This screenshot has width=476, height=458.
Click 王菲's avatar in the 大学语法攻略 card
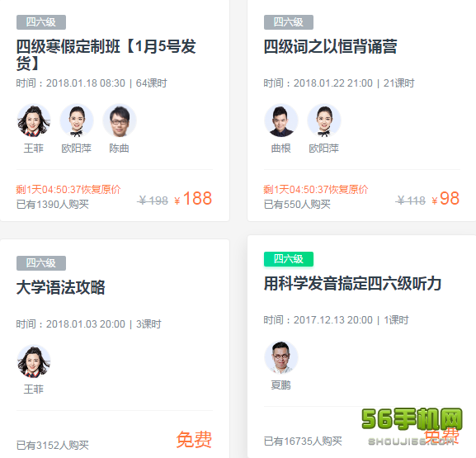pyautogui.click(x=34, y=361)
